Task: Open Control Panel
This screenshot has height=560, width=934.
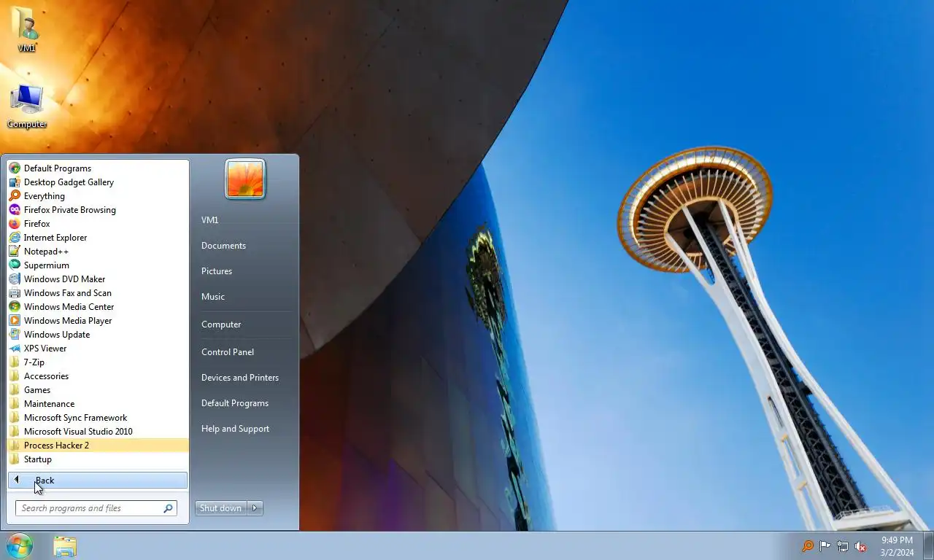Action: pos(245,352)
